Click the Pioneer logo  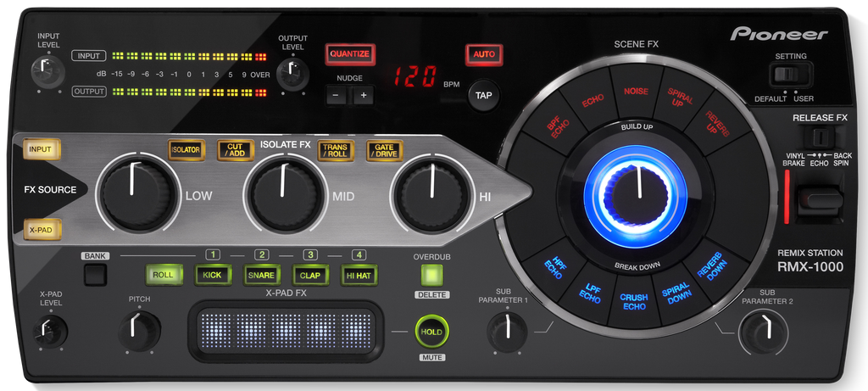pyautogui.click(x=780, y=33)
